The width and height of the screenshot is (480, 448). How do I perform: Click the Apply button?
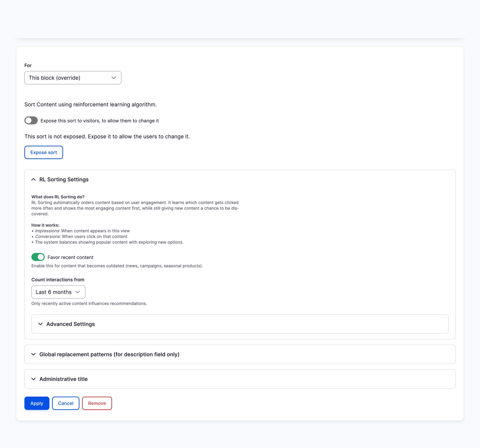click(x=37, y=403)
